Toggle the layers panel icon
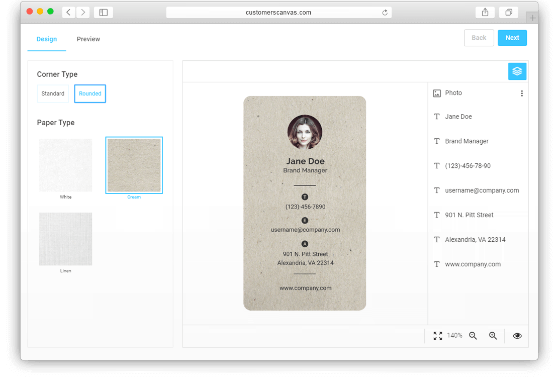 (517, 71)
